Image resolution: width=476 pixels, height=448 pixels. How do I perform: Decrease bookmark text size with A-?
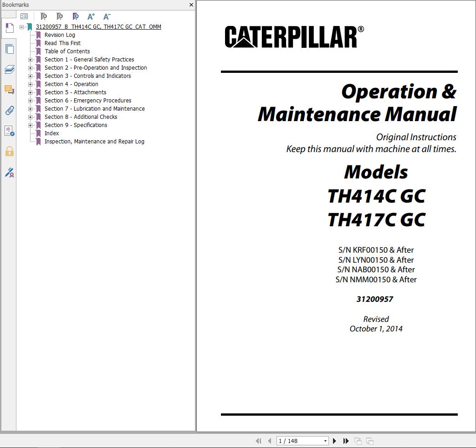coord(107,16)
